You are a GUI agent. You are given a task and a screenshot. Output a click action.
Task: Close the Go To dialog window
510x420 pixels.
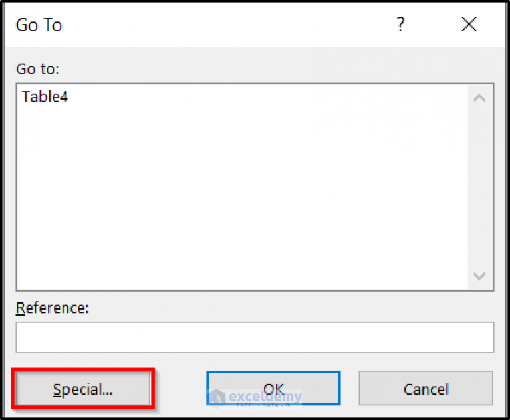(x=469, y=25)
